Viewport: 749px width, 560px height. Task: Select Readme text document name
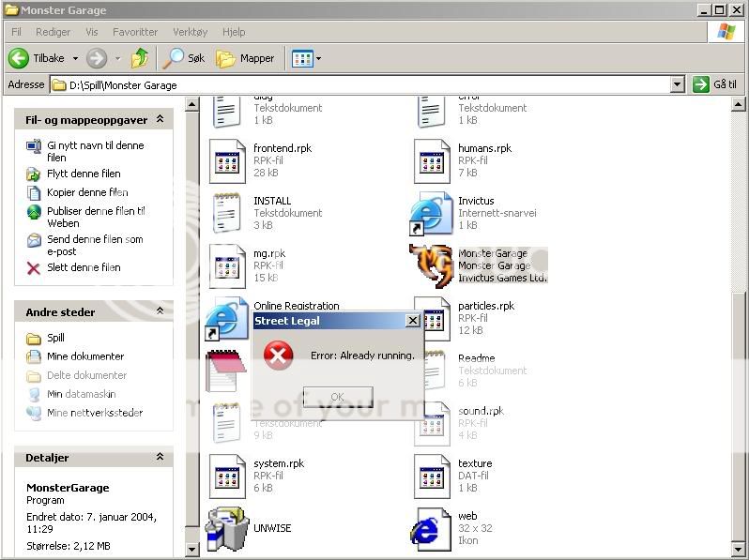pyautogui.click(x=476, y=358)
